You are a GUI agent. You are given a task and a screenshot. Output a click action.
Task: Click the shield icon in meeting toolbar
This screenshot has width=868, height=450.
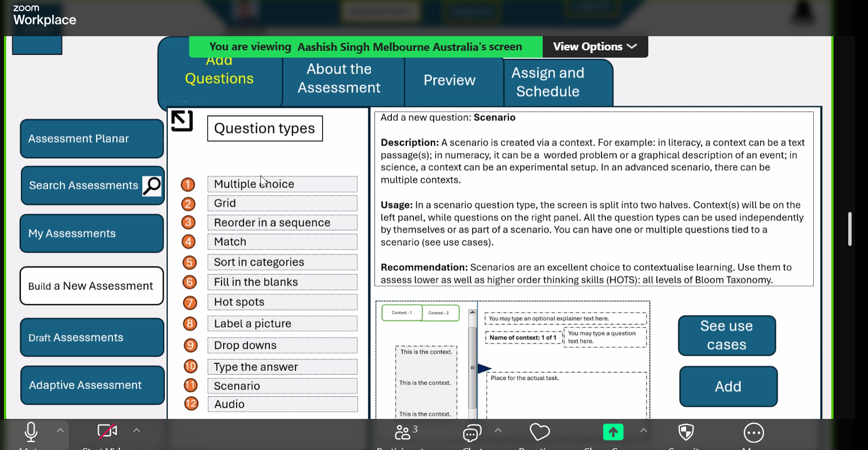coord(686,432)
